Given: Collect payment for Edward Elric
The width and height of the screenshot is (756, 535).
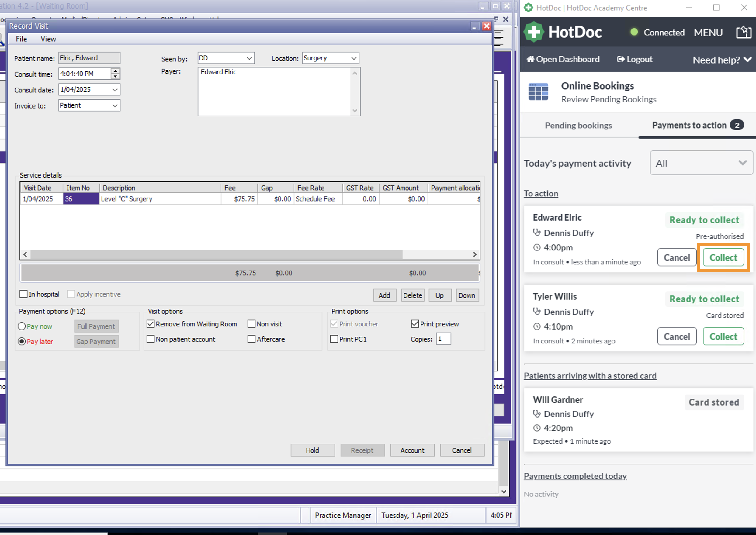Looking at the screenshot, I should coord(723,257).
